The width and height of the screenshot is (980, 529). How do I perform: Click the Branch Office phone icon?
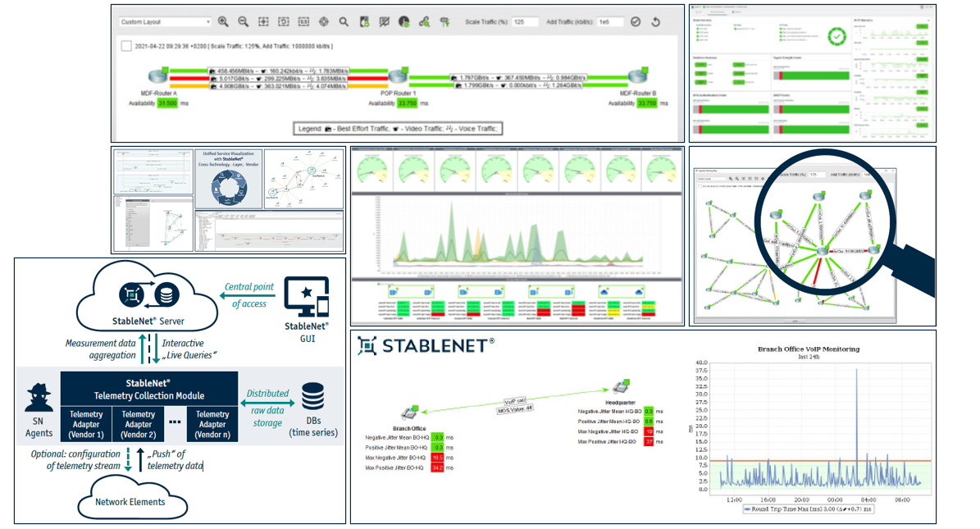410,413
